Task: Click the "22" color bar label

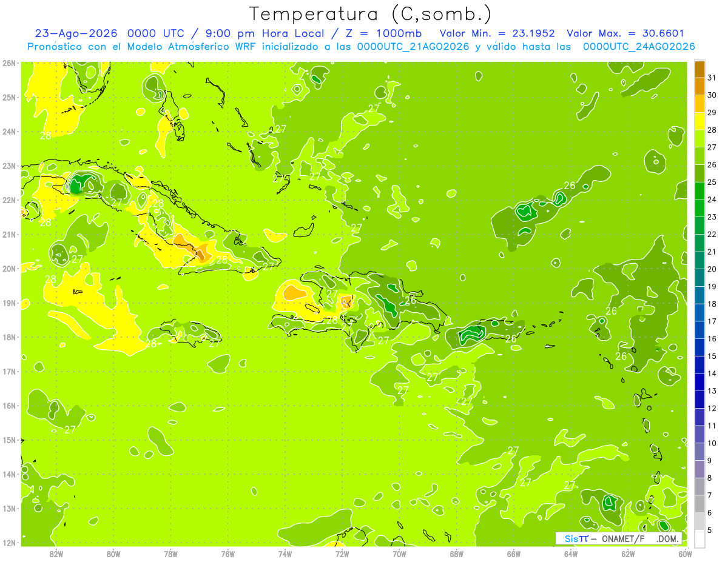Action: [712, 234]
